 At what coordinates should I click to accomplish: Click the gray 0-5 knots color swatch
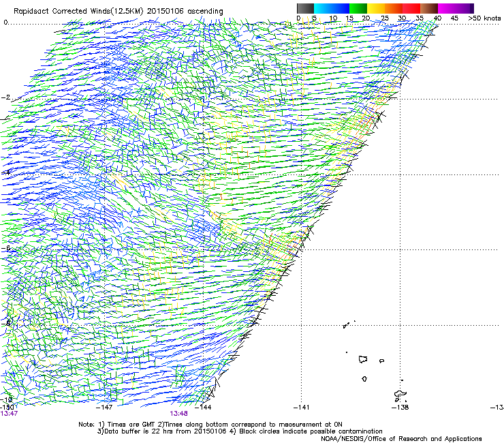click(305, 8)
